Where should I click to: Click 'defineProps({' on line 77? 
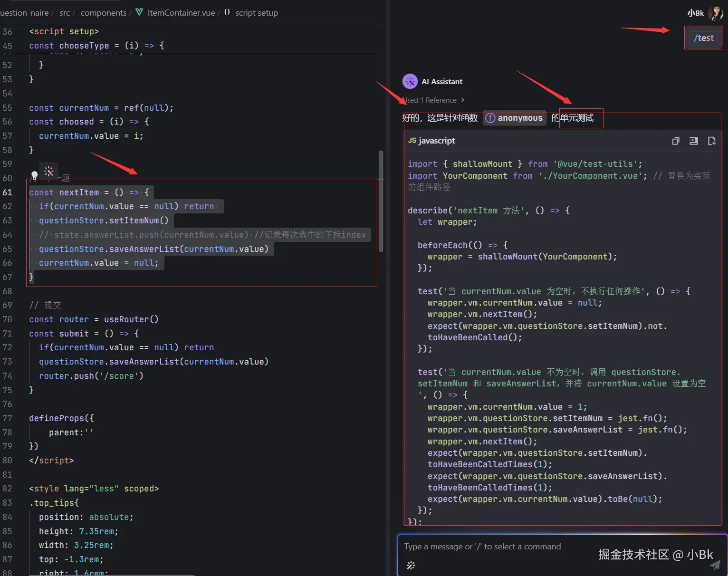pyautogui.click(x=61, y=418)
